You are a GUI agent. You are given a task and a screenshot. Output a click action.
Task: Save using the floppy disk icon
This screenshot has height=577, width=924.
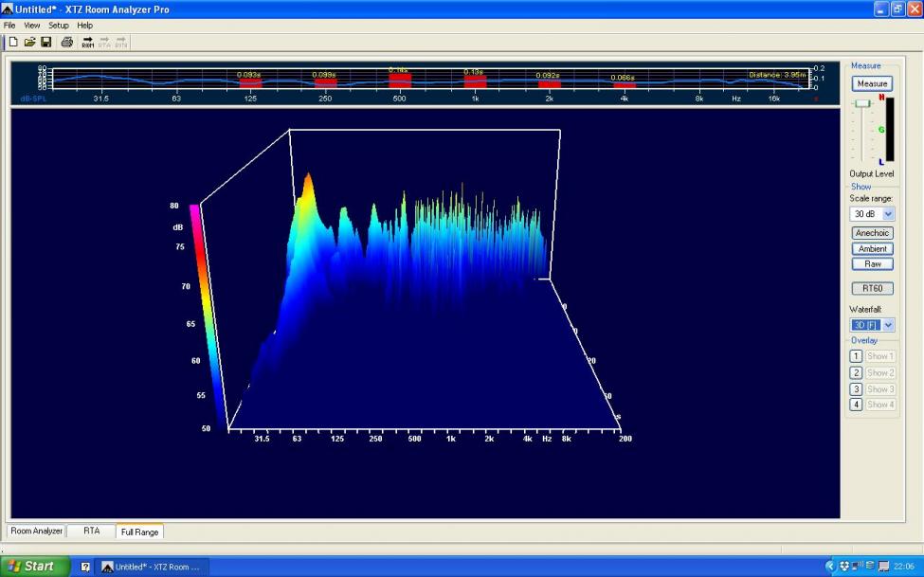pyautogui.click(x=45, y=42)
